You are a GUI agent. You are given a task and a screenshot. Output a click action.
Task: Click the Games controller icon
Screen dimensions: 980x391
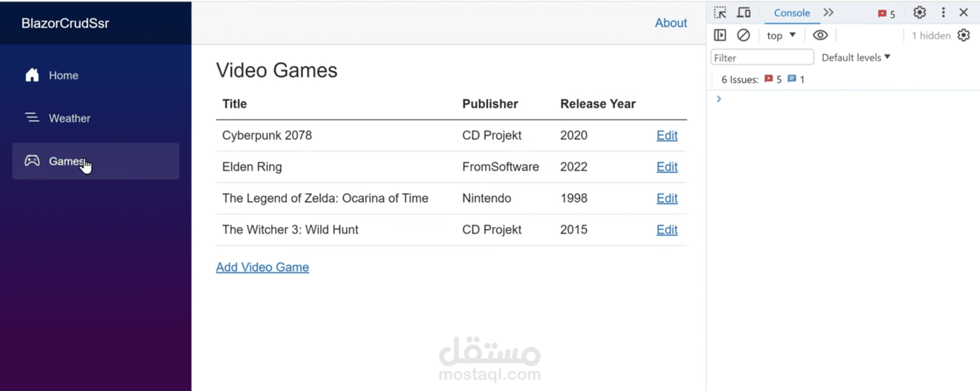tap(32, 161)
